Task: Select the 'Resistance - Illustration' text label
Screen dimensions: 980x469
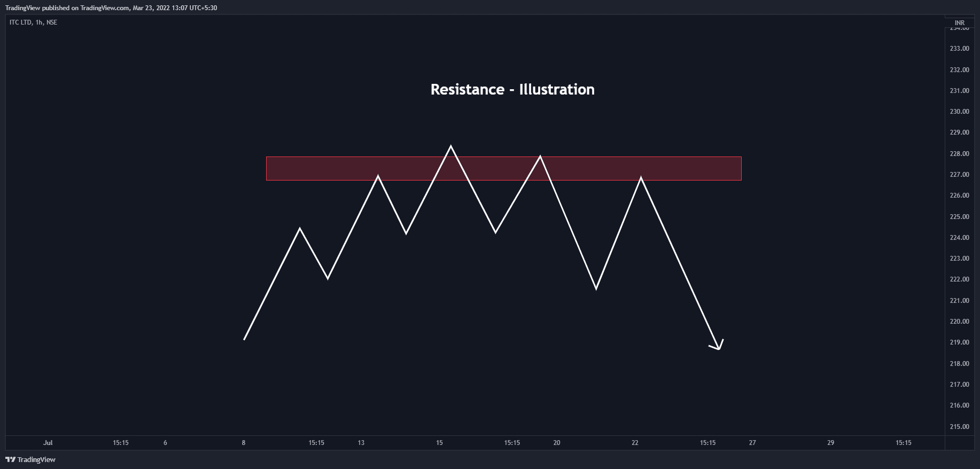Action: tap(512, 89)
